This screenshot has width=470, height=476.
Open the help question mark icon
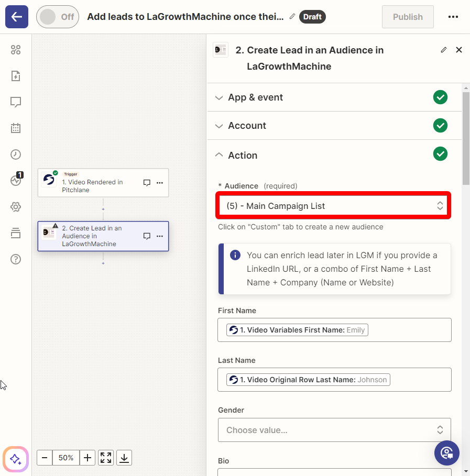pos(16,259)
